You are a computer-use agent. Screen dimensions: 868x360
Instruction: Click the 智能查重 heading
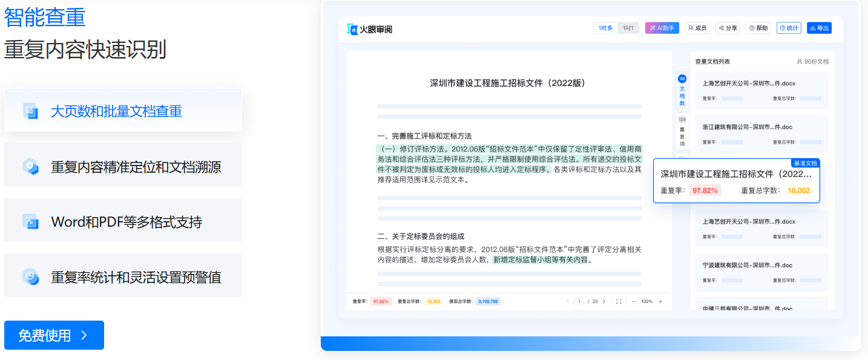point(45,17)
